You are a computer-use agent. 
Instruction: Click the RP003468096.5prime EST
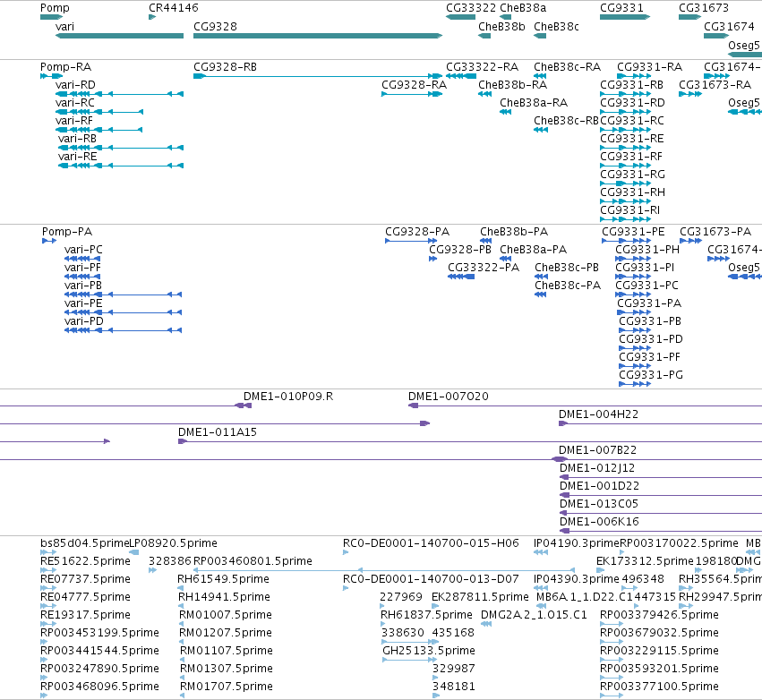pos(44,696)
